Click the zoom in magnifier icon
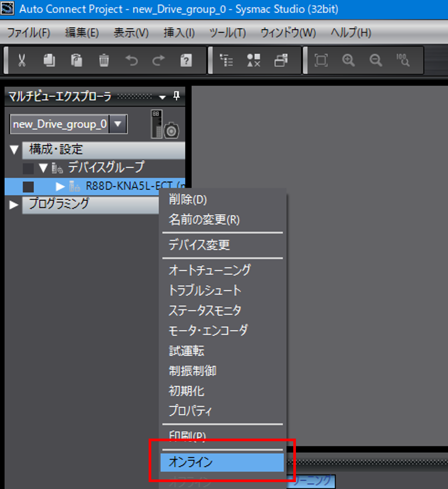 [348, 60]
